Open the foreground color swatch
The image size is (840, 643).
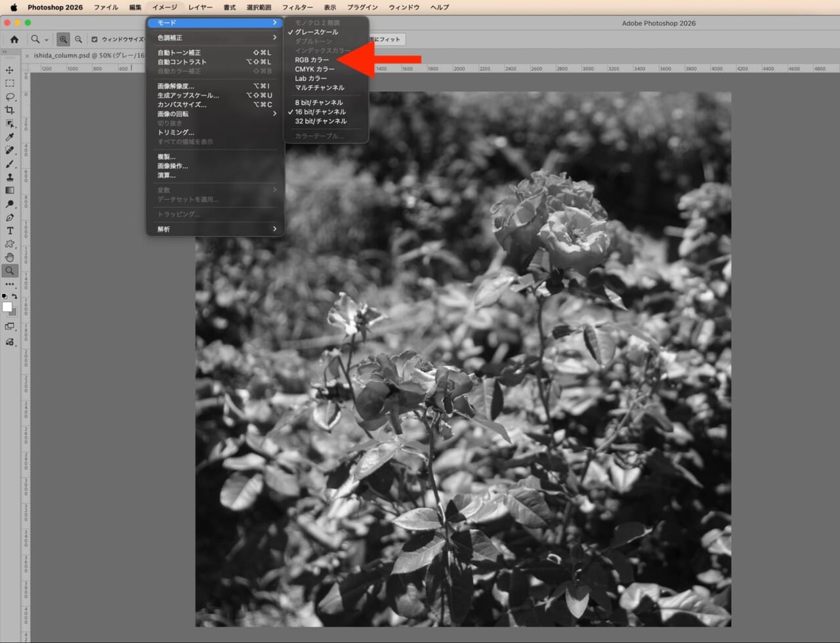[7, 307]
